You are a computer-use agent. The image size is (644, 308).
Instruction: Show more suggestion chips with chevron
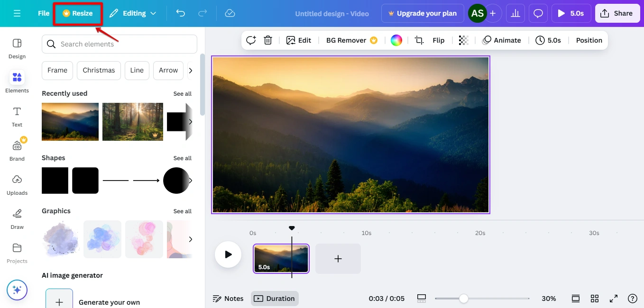(191, 70)
